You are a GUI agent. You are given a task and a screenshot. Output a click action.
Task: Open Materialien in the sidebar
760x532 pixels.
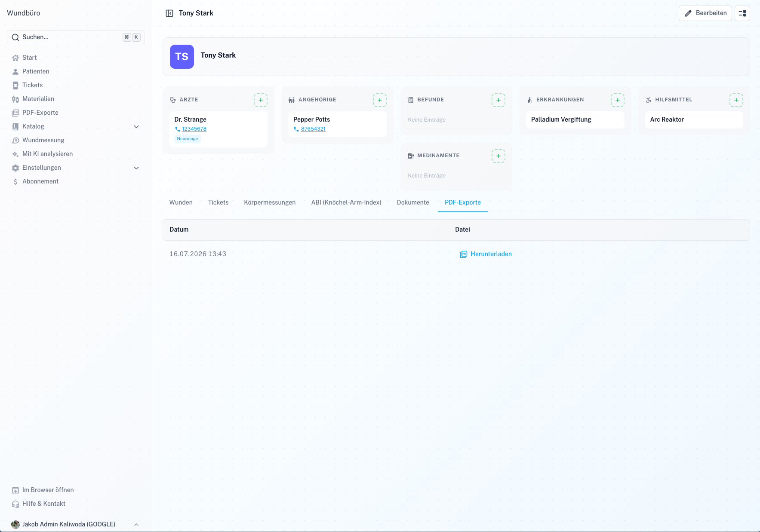coord(38,99)
